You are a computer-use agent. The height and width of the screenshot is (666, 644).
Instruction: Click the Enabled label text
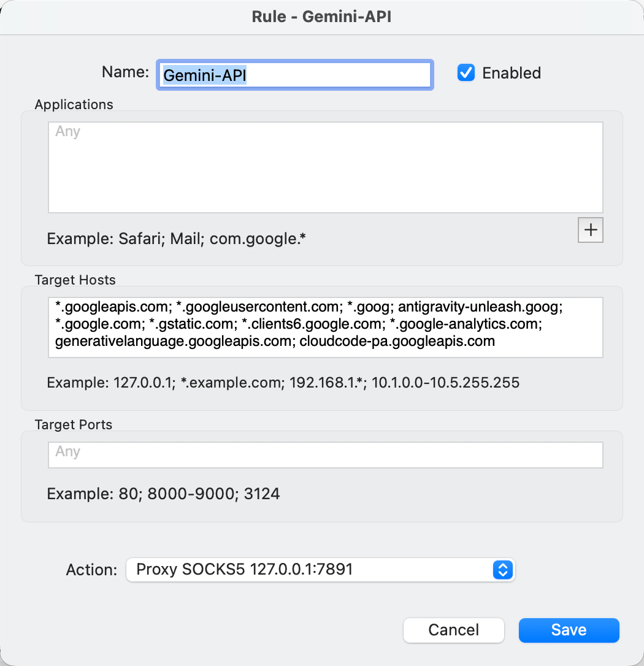click(512, 73)
